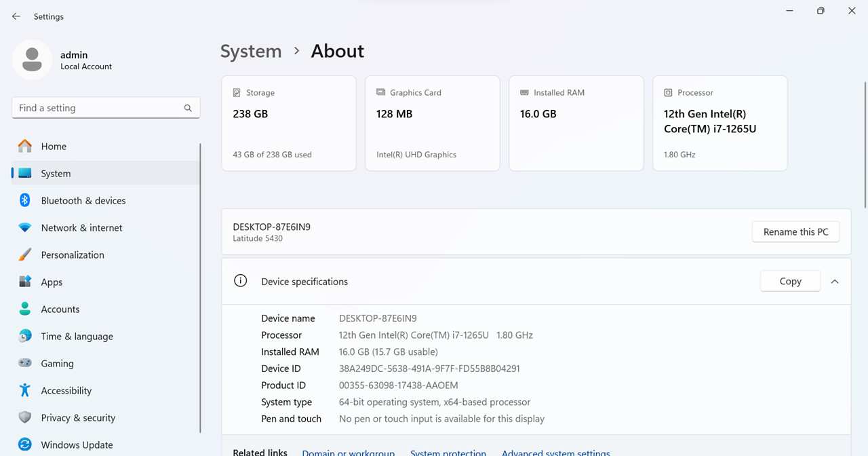Collapse the Device specifications section
This screenshot has height=456, width=868.
835,282
